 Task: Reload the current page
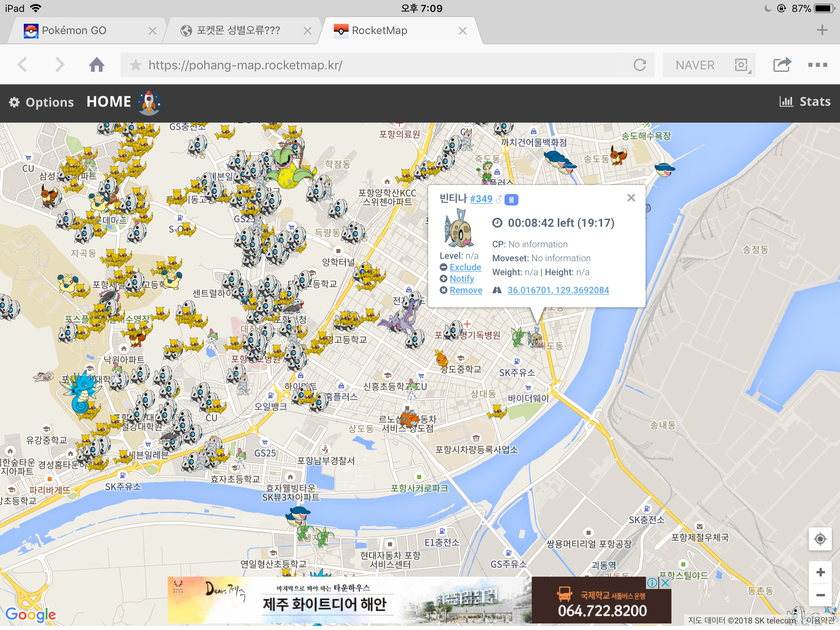(x=639, y=65)
